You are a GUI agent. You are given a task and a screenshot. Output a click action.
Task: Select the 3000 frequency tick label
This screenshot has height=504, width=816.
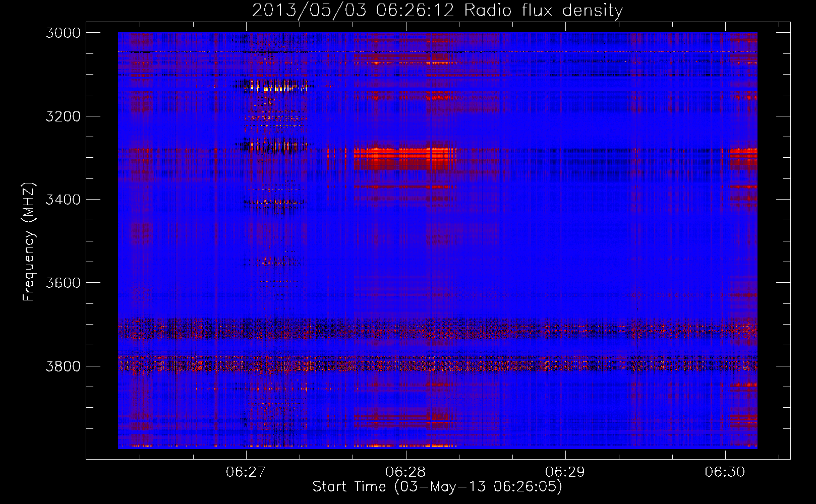tap(63, 33)
